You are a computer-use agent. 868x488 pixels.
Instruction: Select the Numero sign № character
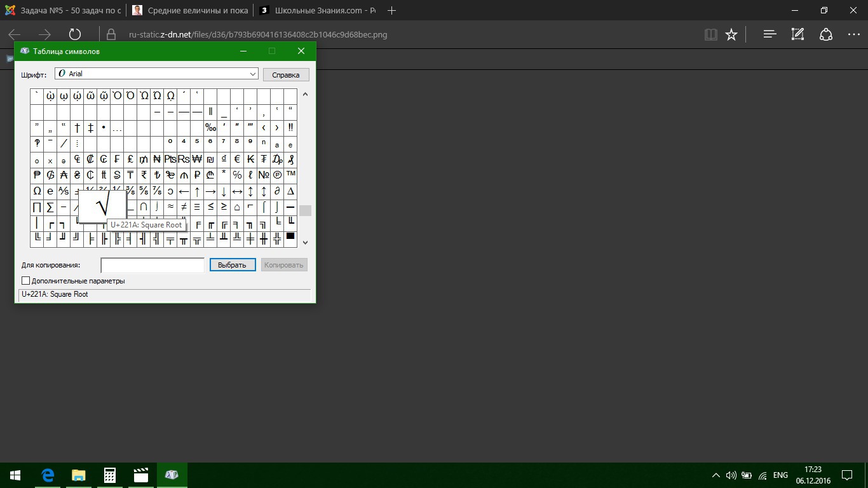pos(264,175)
